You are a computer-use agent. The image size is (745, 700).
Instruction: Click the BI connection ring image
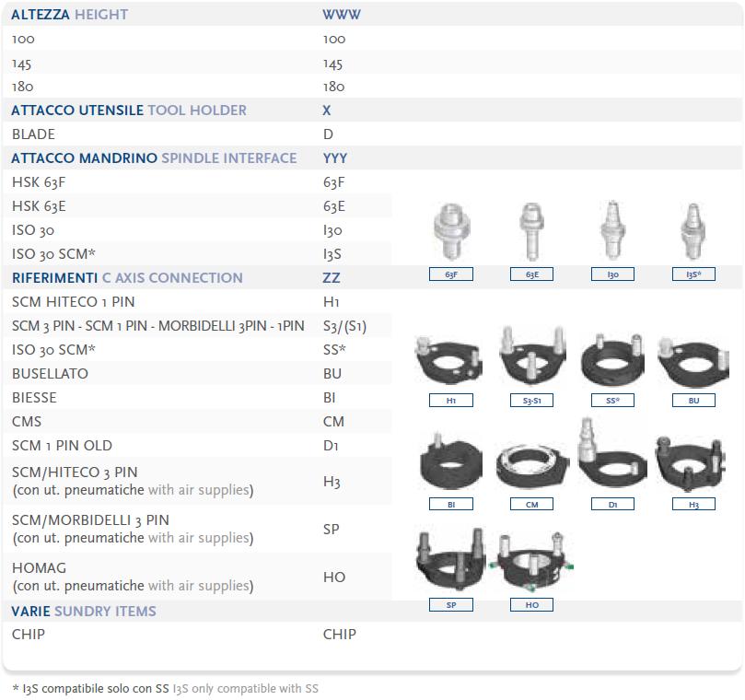tap(450, 463)
